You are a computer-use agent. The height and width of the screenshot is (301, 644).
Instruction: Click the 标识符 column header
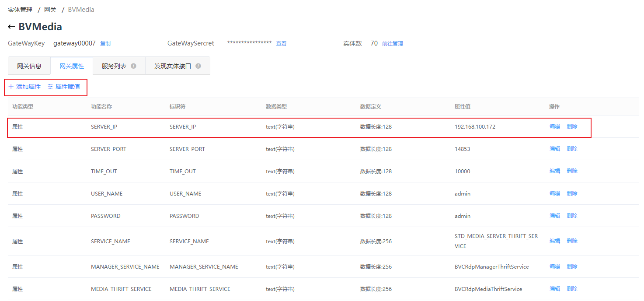(178, 107)
